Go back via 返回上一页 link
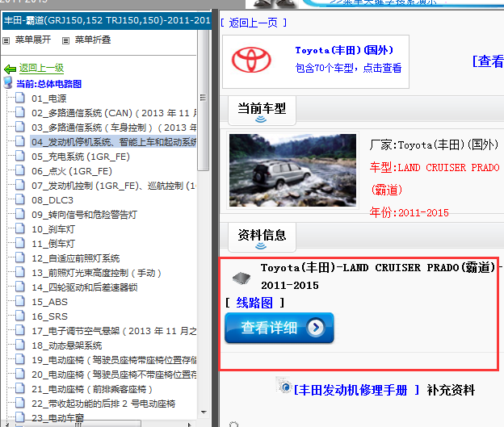 254,23
